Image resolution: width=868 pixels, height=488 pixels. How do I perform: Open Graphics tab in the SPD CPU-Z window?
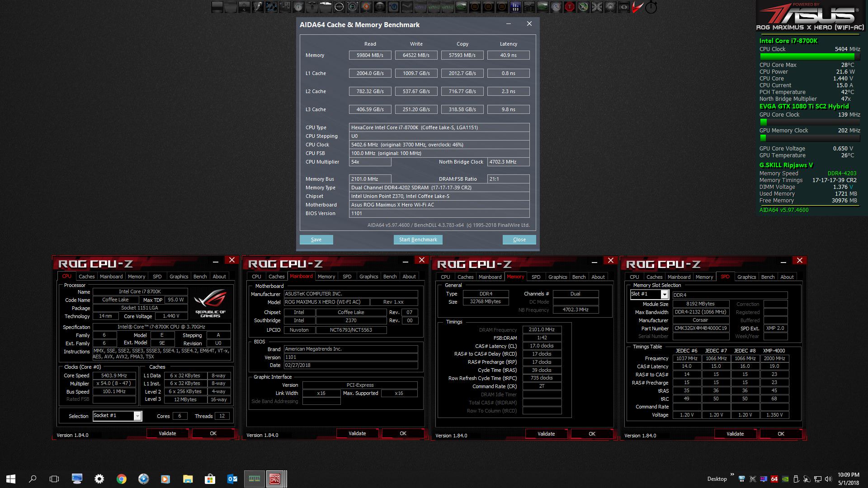click(x=746, y=277)
